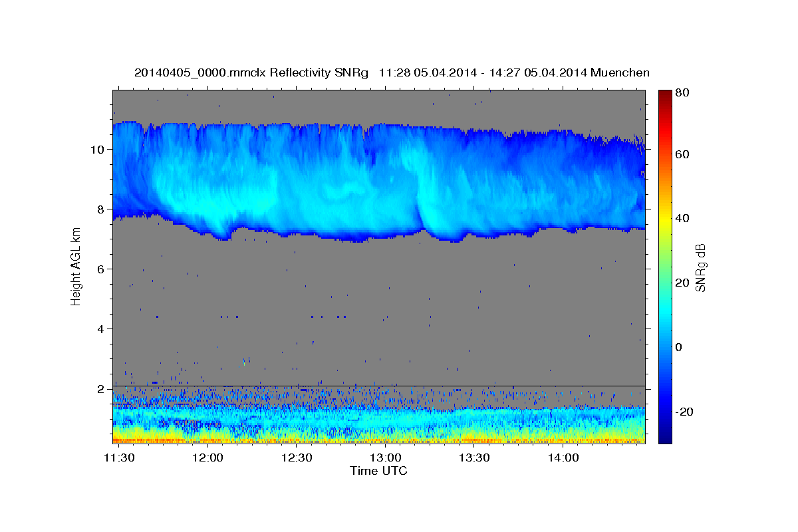
Task: Click the plot title text at top
Action: pyautogui.click(x=392, y=72)
